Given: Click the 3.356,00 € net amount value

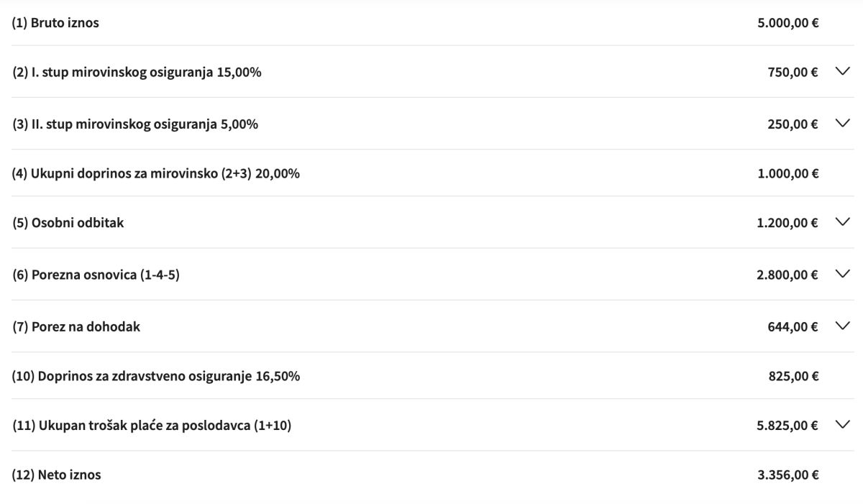Looking at the screenshot, I should 787,475.
